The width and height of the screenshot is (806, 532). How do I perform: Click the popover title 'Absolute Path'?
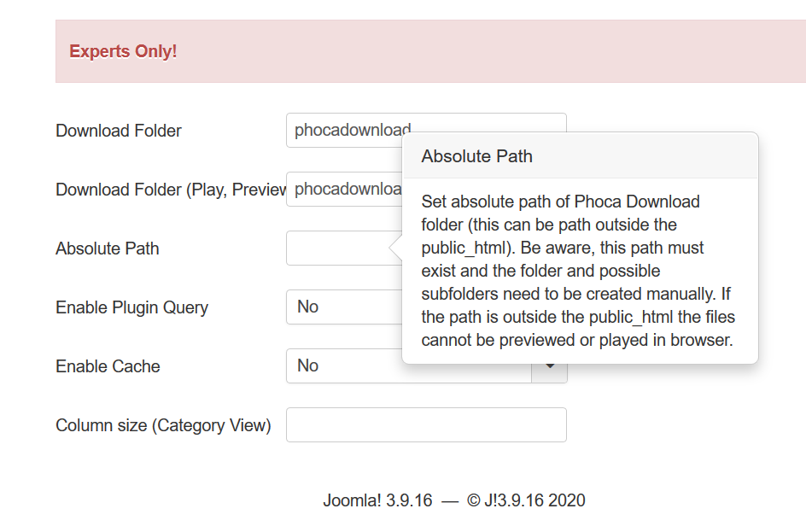477,156
